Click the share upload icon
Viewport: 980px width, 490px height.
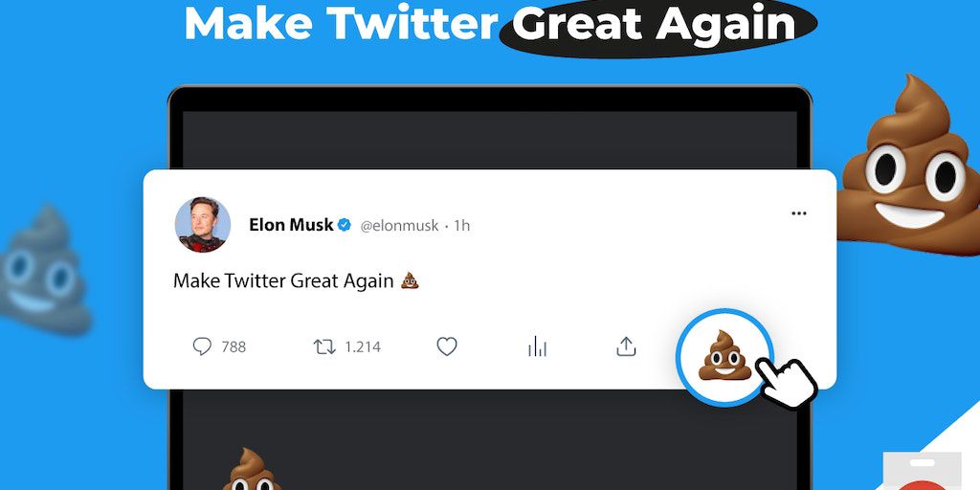[626, 346]
